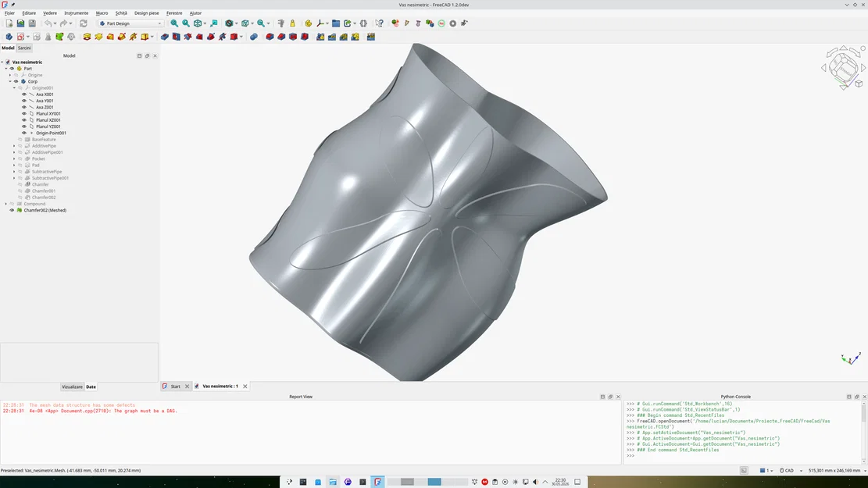Hide Axa Z001 using eye icon

[x=23, y=107]
